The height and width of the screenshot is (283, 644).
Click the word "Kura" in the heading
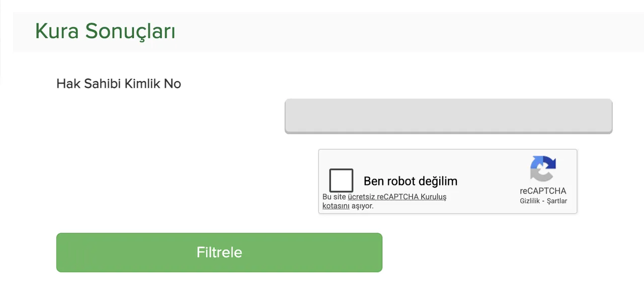(x=57, y=31)
